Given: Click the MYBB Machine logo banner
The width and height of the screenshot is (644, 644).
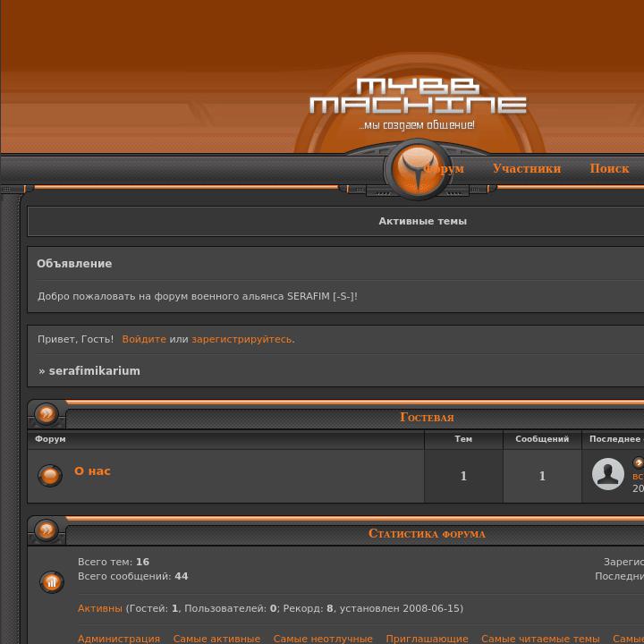Looking at the screenshot, I should (418, 96).
